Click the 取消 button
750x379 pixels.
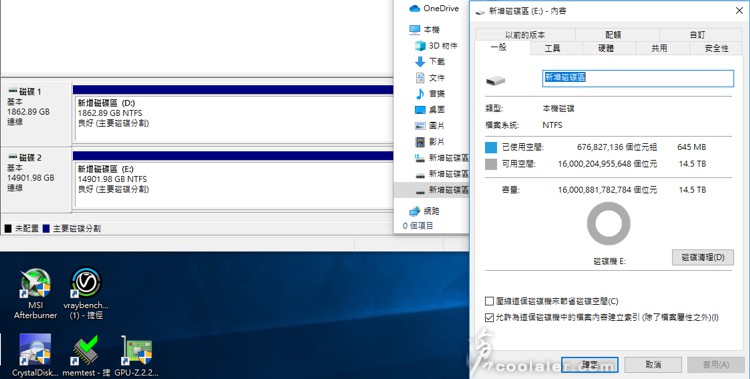coord(653,365)
